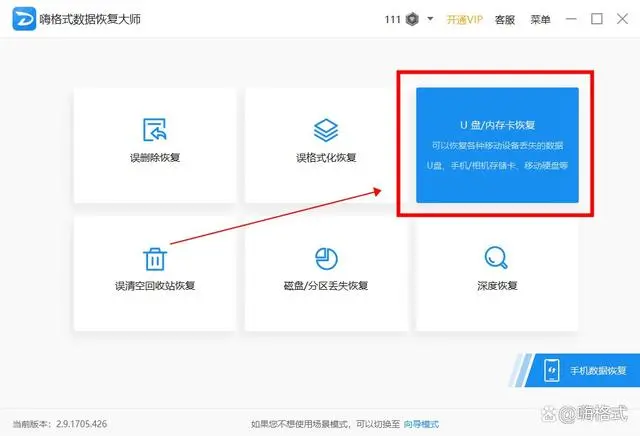Open the 菜单 menu
The height and width of the screenshot is (436, 640).
(540, 20)
